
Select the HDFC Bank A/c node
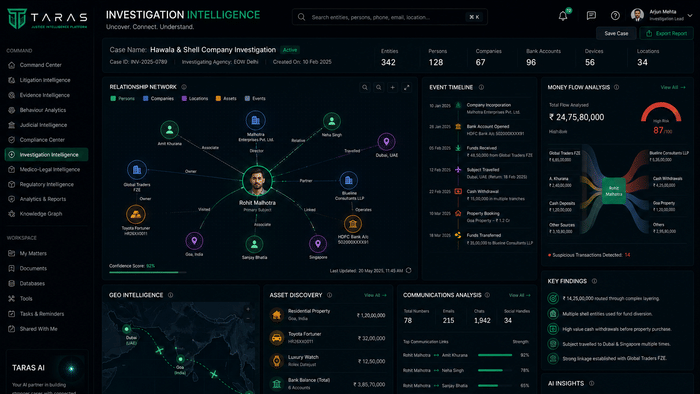(353, 224)
